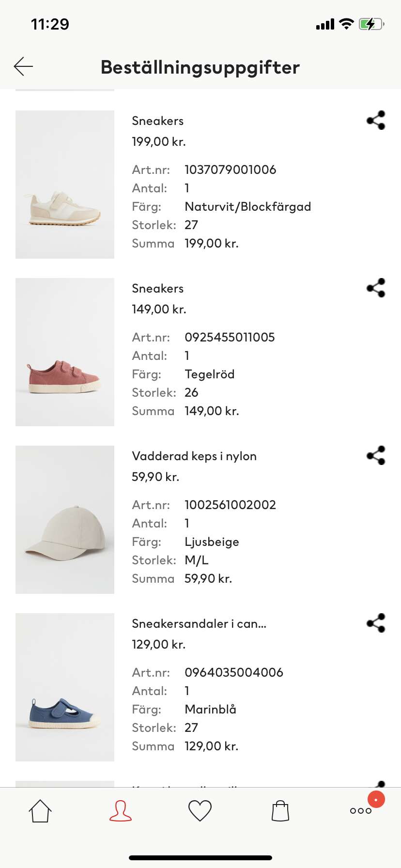The image size is (401, 868).
Task: Tap the 199,00 kr. Sneakers title
Action: click(x=158, y=121)
